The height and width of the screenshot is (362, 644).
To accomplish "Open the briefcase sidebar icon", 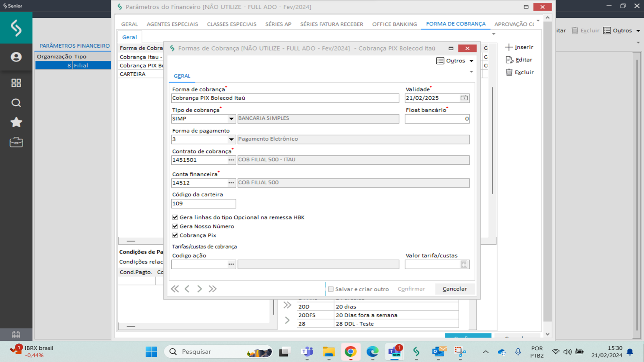I will tap(16, 142).
